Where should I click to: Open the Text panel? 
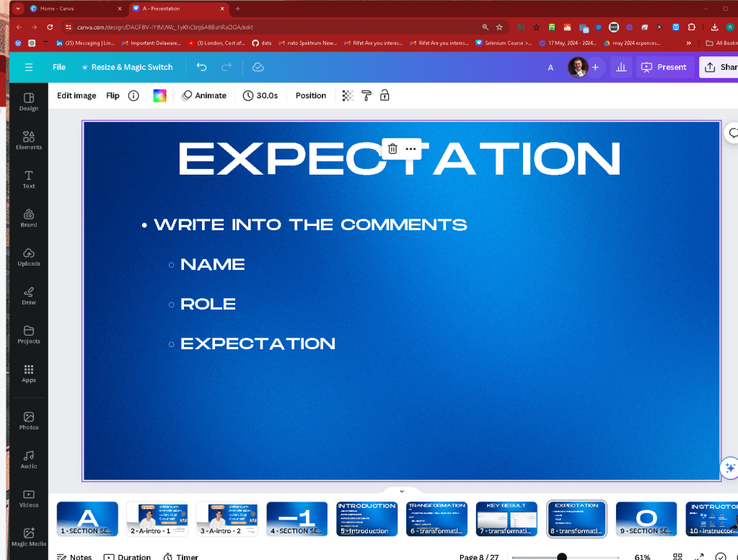(x=29, y=180)
